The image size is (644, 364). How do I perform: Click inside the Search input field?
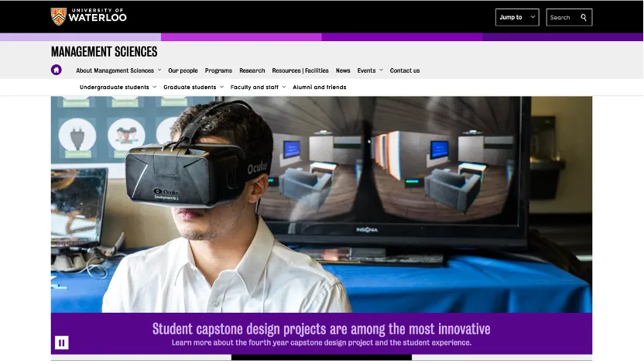point(561,17)
